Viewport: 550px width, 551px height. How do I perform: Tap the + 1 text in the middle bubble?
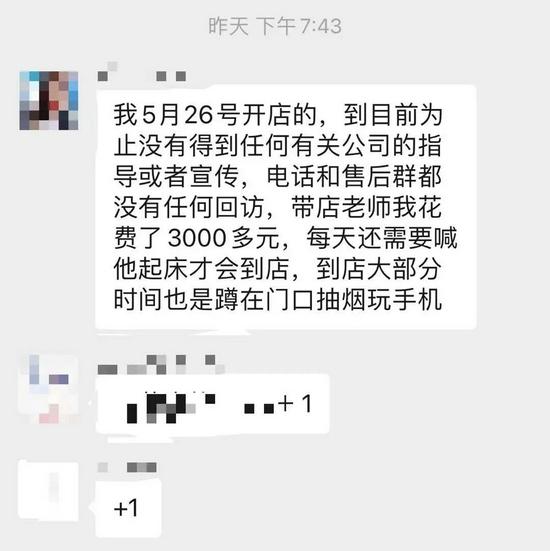coord(295,403)
